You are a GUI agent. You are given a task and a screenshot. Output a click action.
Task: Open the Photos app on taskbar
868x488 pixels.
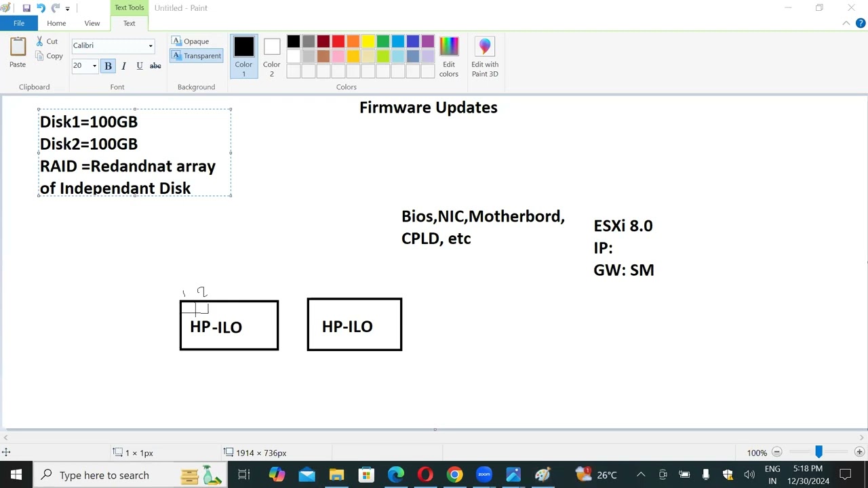point(513,474)
